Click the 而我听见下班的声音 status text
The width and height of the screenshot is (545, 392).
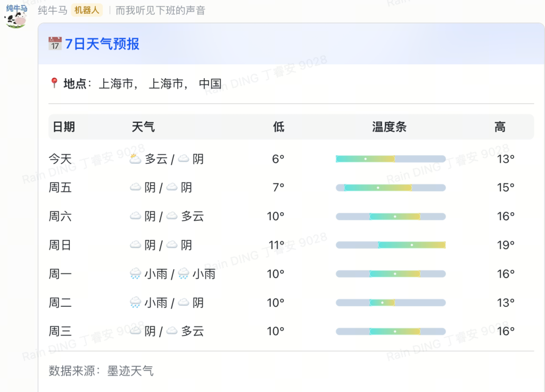coord(160,11)
